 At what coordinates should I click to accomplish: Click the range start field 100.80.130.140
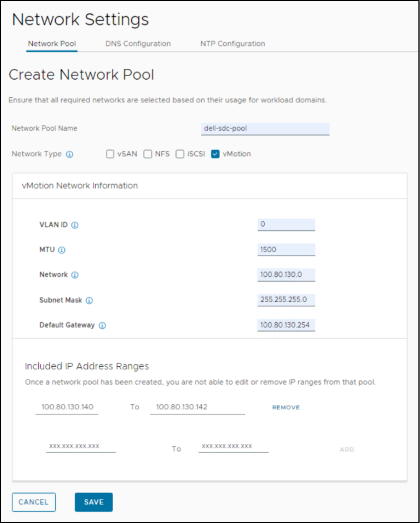[67, 407]
